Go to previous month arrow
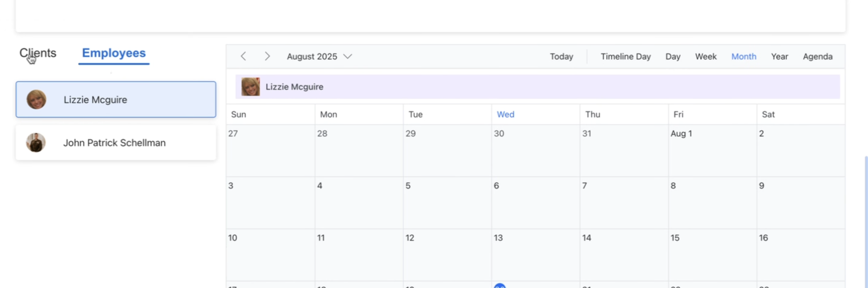The height and width of the screenshot is (288, 868). (243, 56)
